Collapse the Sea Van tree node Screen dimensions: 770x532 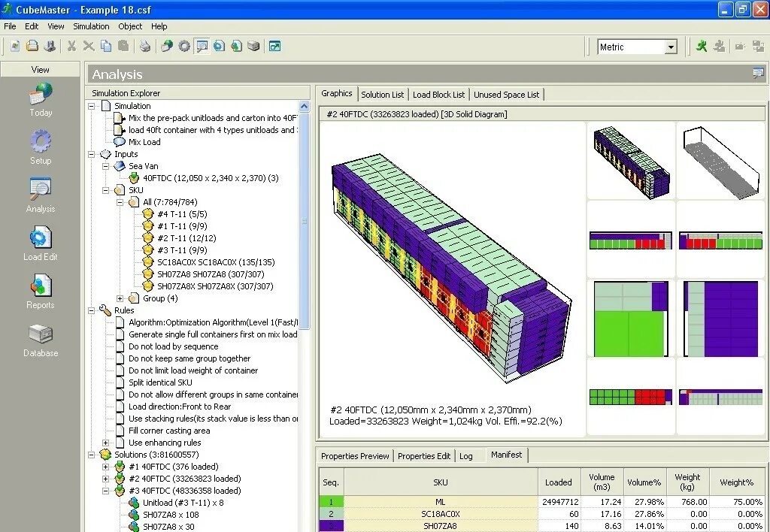pos(105,166)
